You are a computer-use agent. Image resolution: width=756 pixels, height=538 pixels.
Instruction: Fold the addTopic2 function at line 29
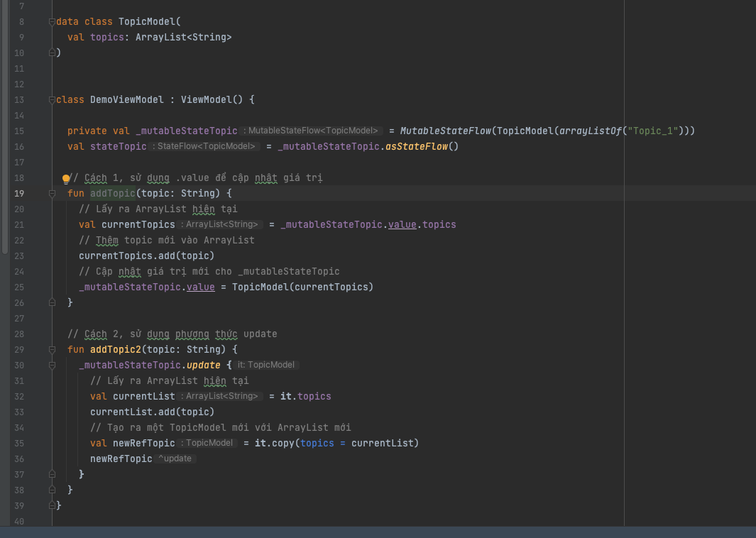52,350
